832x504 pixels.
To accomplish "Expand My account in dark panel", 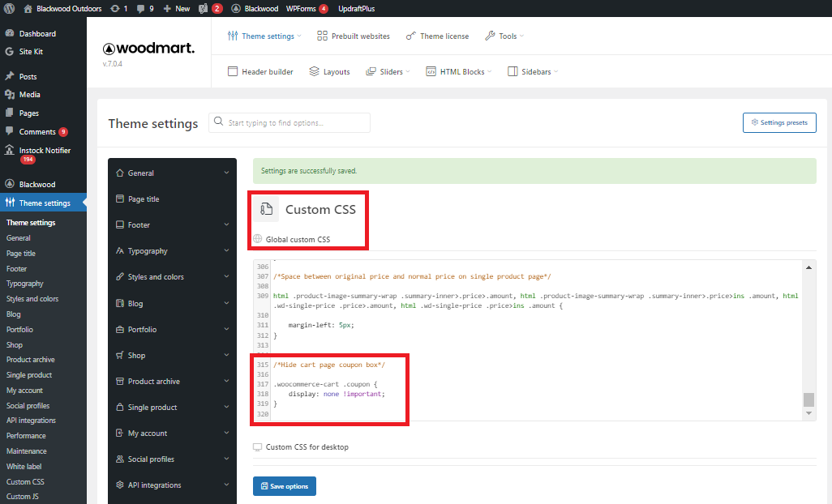I will pos(172,433).
